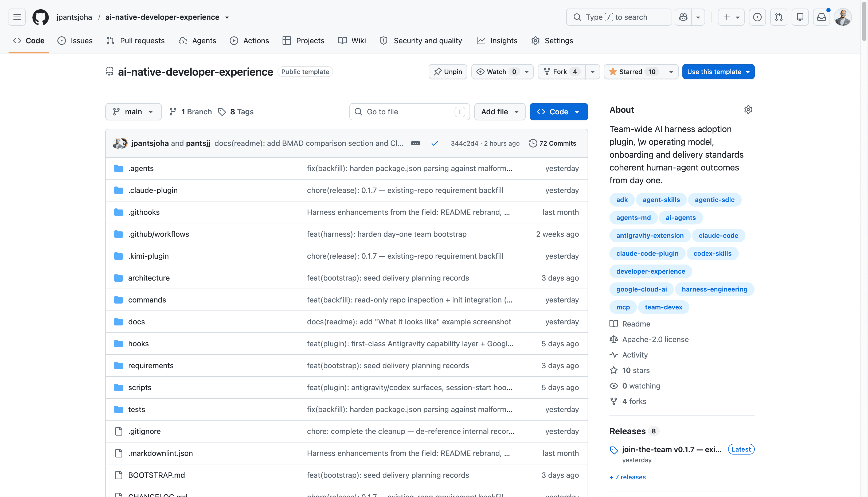Switch to the Pull requests tab
868x497 pixels.
click(x=135, y=41)
